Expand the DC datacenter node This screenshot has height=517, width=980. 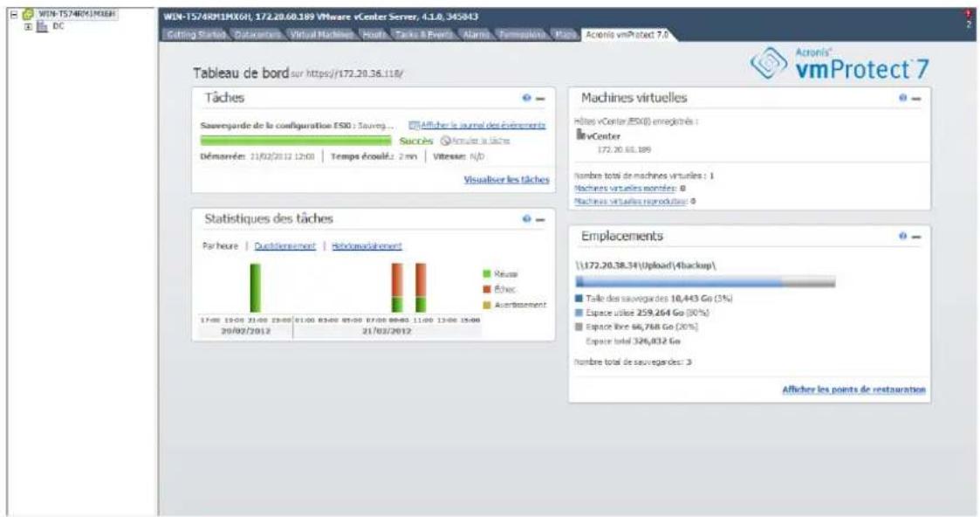click(28, 26)
